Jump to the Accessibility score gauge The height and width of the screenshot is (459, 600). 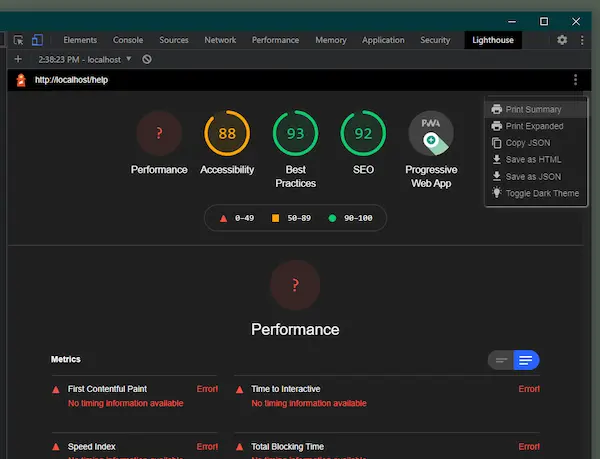(227, 134)
